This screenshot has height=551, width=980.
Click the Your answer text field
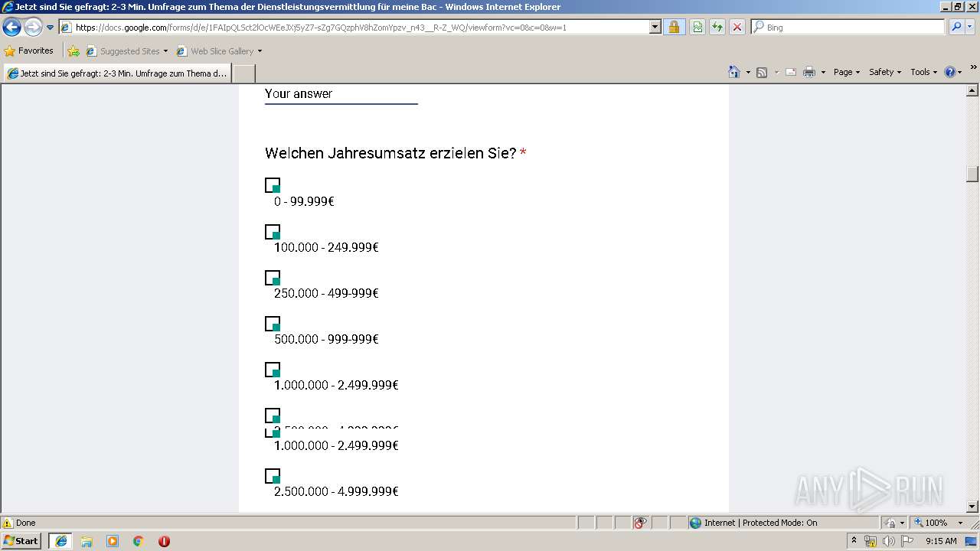point(341,94)
